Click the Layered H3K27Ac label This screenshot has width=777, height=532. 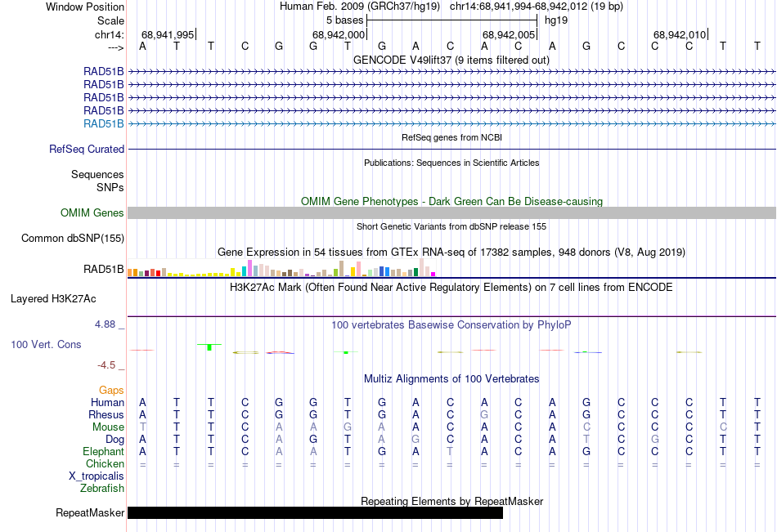coord(53,299)
